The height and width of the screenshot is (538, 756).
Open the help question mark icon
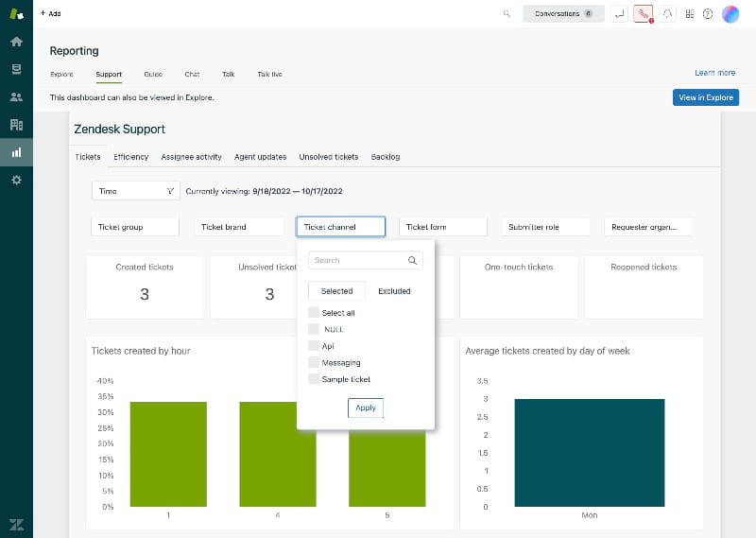(x=708, y=14)
